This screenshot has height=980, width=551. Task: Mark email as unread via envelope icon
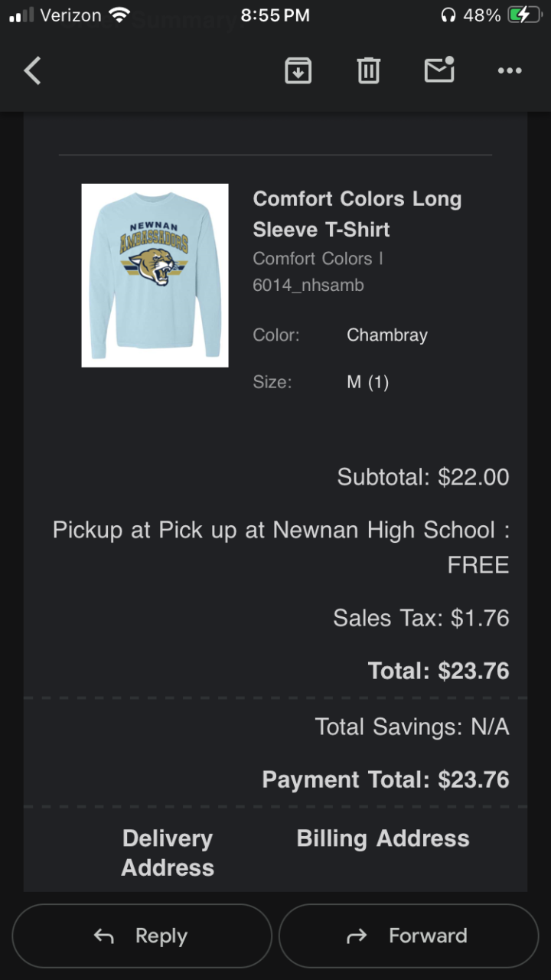coord(439,70)
